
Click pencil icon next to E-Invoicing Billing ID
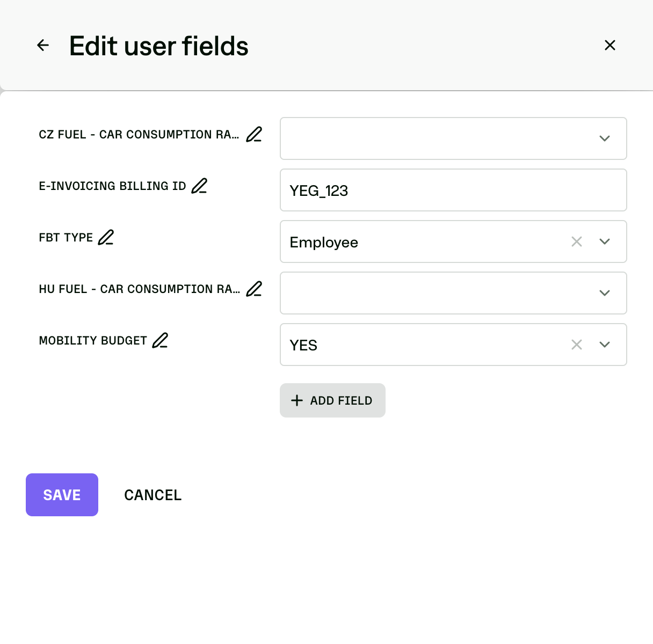point(199,186)
